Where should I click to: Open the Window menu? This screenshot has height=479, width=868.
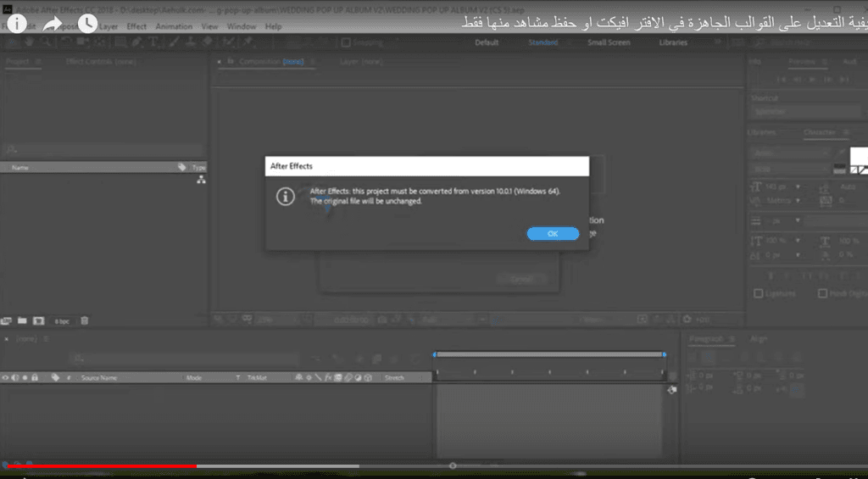point(242,26)
